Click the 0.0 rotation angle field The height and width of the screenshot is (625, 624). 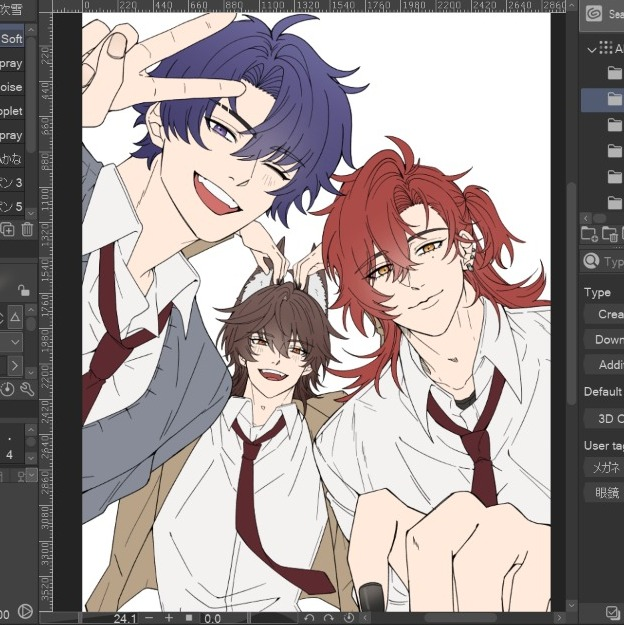pyautogui.click(x=223, y=618)
